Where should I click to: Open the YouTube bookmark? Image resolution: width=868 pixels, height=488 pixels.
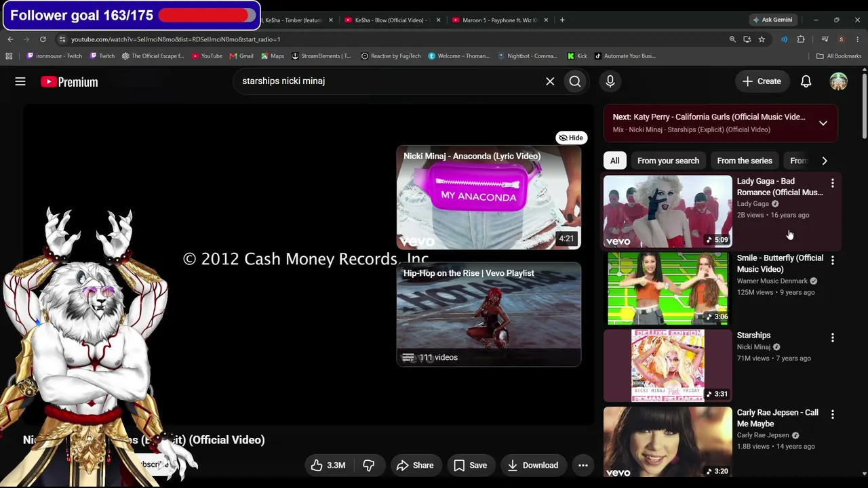[x=208, y=56]
